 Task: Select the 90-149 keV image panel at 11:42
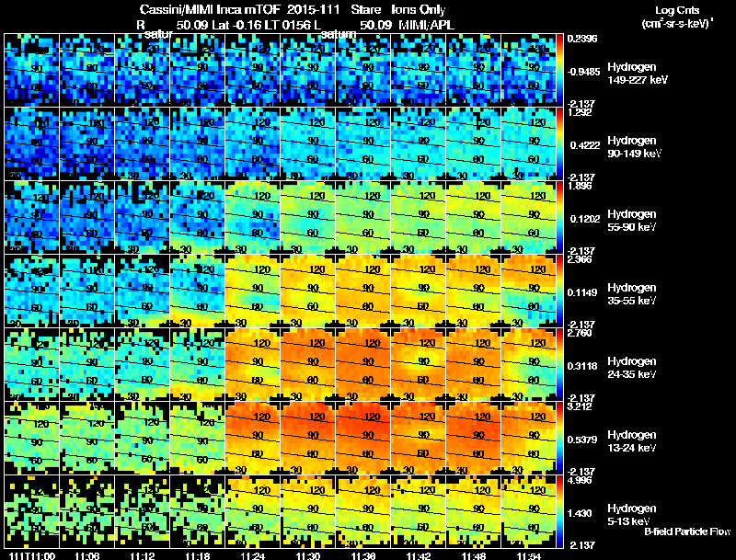pyautogui.click(x=419, y=144)
